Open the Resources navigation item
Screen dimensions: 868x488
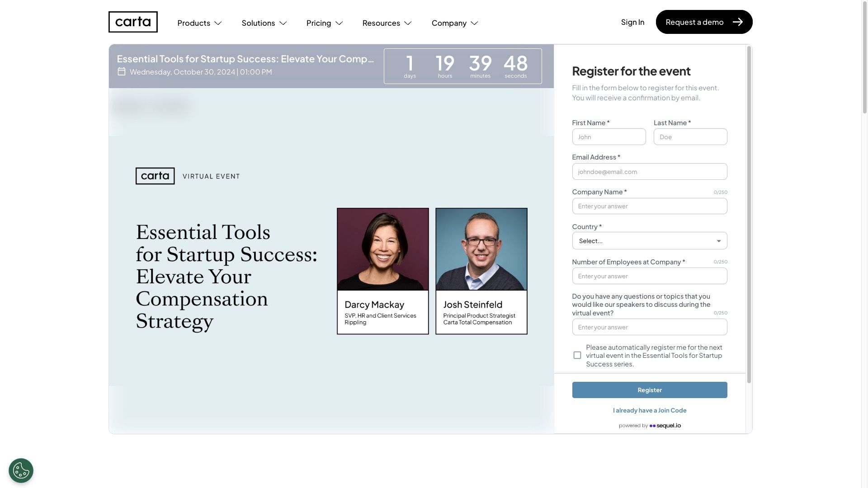(387, 23)
